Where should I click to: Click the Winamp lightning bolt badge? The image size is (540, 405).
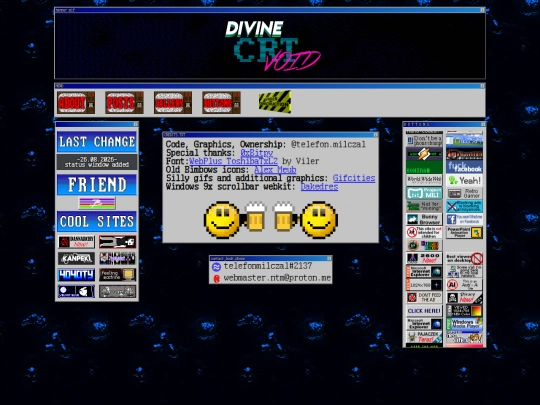click(424, 154)
